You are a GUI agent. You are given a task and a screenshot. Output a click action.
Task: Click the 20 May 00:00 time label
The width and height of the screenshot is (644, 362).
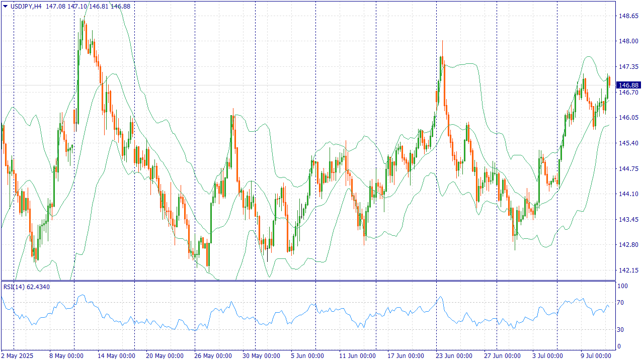coord(164,356)
